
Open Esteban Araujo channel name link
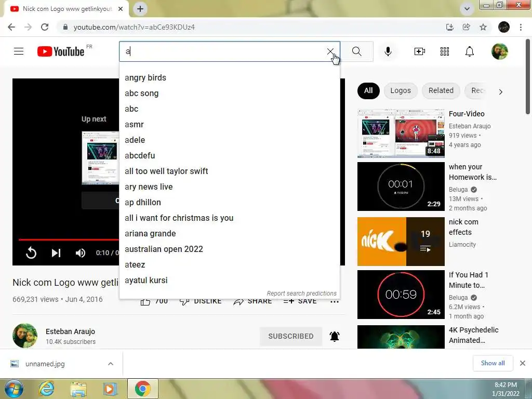pos(70,331)
